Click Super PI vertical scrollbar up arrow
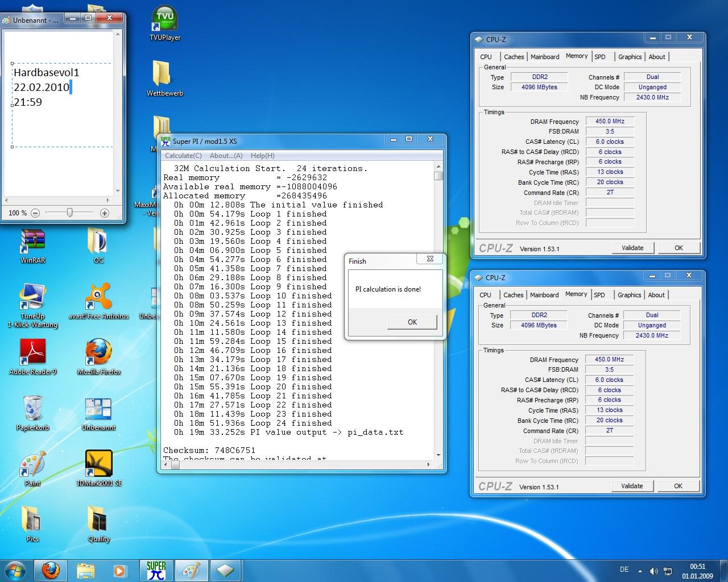 point(438,166)
